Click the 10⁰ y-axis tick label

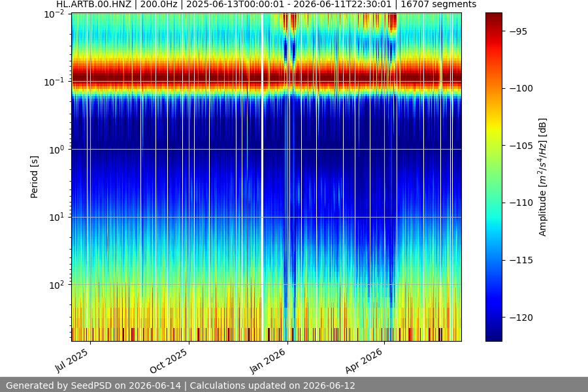click(x=57, y=150)
